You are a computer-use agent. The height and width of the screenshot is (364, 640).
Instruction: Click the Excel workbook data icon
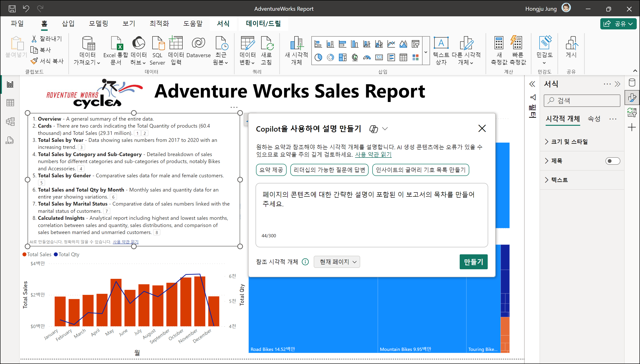[x=116, y=50]
